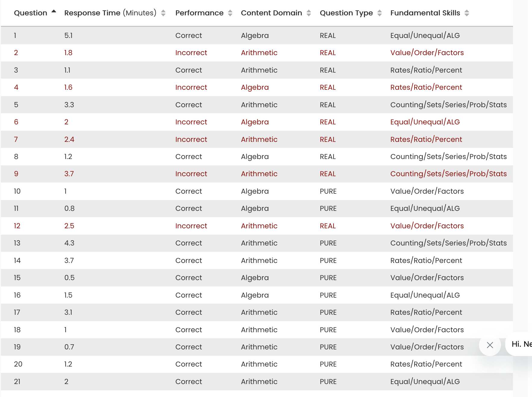Click the Content Domain header label
The image size is (532, 397).
(x=271, y=13)
